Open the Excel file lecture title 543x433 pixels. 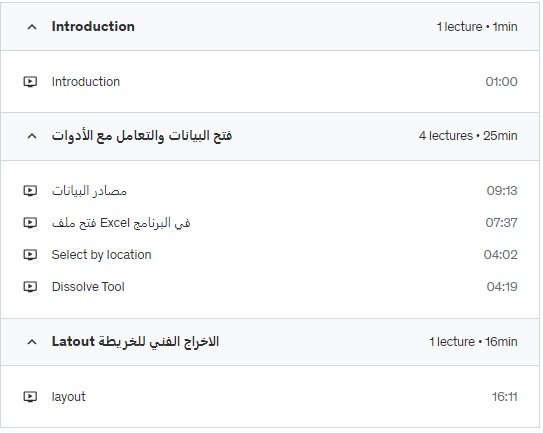tap(121, 223)
